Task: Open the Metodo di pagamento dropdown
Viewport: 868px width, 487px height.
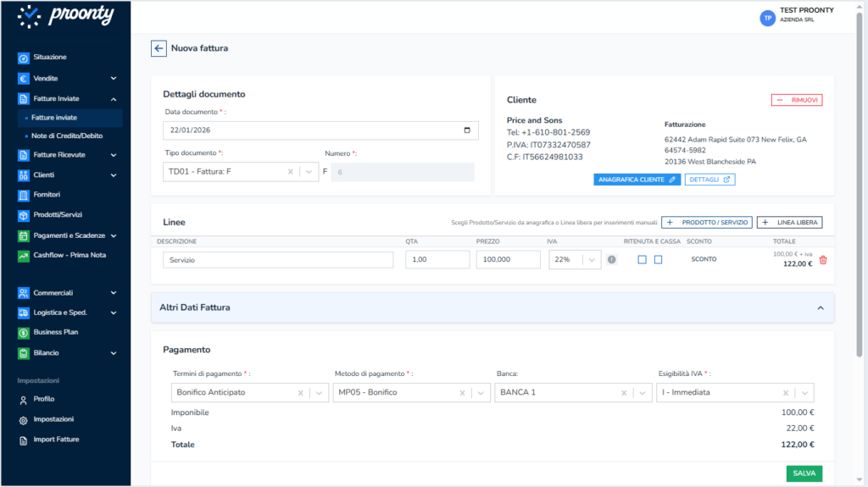Action: point(480,393)
